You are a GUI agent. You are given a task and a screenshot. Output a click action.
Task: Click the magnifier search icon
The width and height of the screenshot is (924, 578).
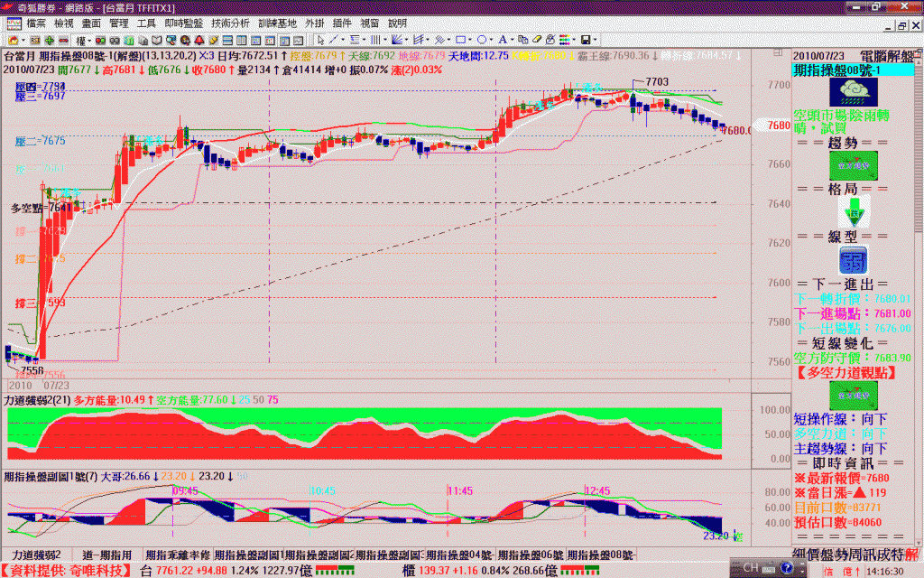[171, 40]
